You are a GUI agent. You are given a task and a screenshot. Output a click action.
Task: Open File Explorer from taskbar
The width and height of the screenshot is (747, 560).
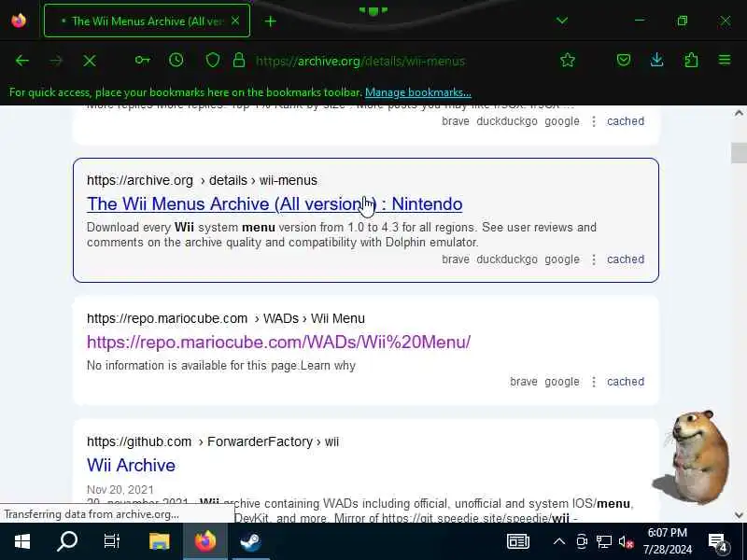[x=159, y=541]
